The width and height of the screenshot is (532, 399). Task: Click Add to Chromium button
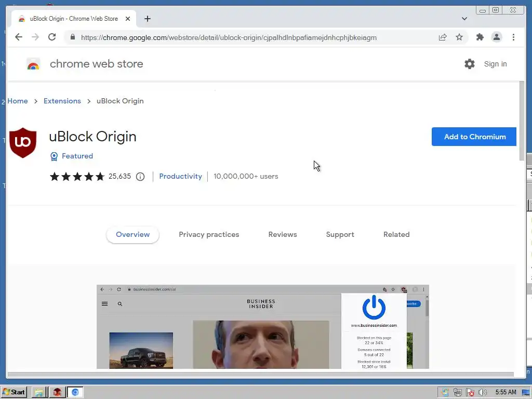pyautogui.click(x=474, y=137)
